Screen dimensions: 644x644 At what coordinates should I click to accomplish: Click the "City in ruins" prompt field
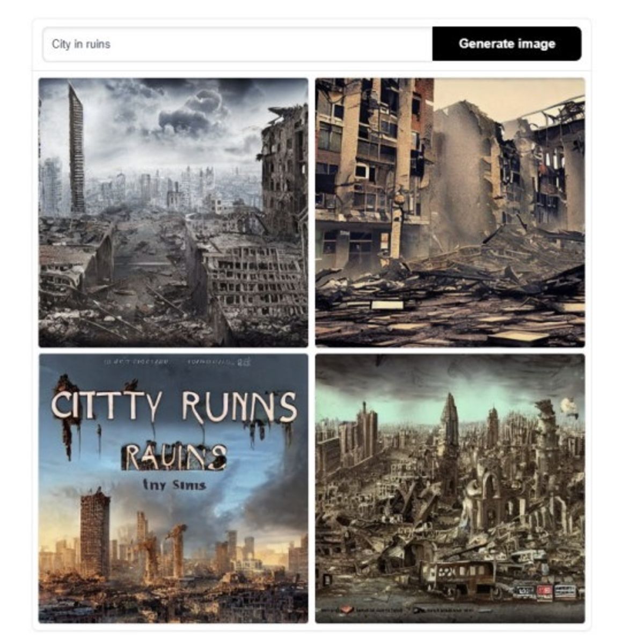[238, 44]
